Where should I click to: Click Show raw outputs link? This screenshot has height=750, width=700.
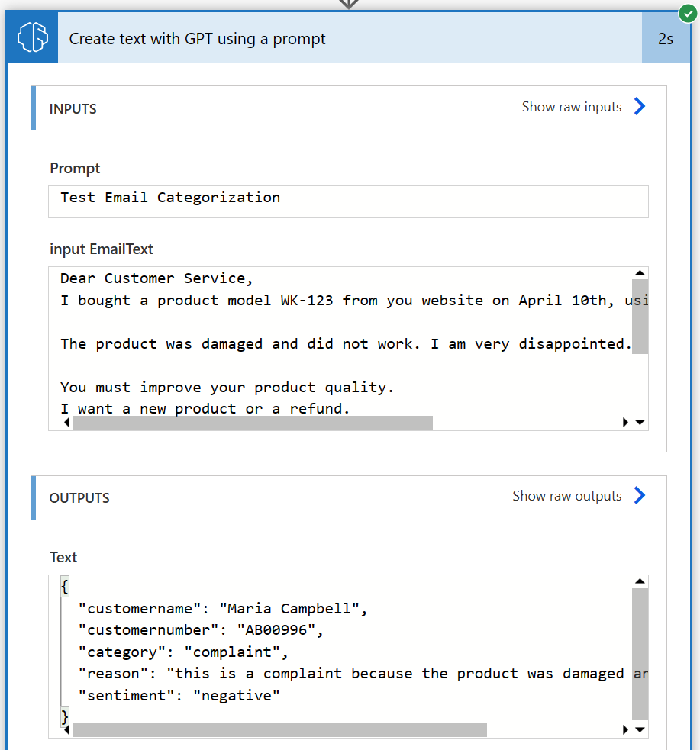coord(567,496)
